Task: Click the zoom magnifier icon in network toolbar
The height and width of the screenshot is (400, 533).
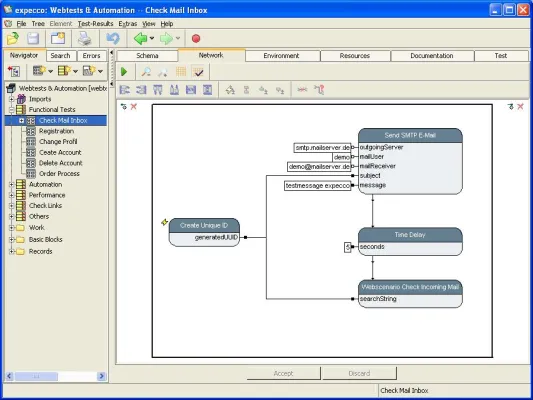Action: (146, 72)
